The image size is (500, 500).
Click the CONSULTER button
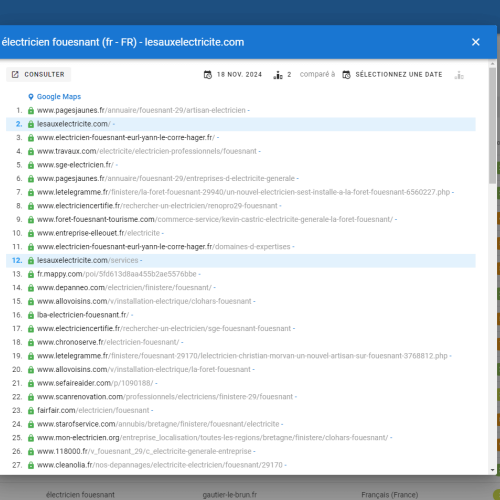click(x=38, y=74)
